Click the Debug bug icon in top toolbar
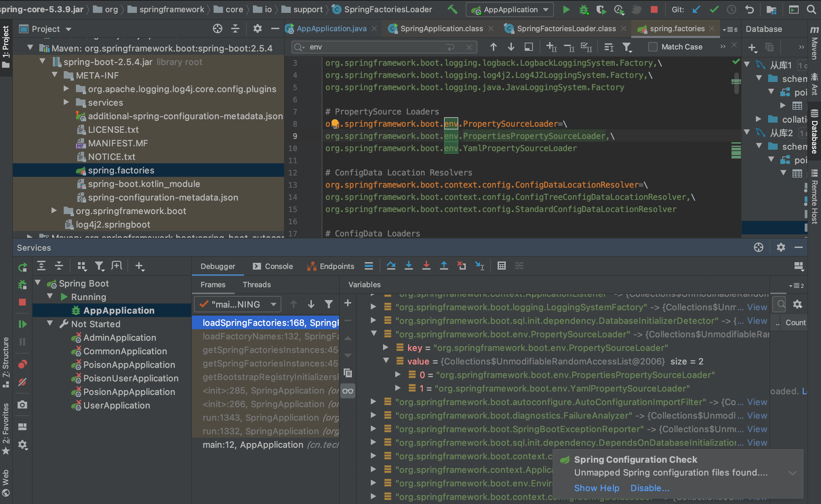 coord(583,9)
